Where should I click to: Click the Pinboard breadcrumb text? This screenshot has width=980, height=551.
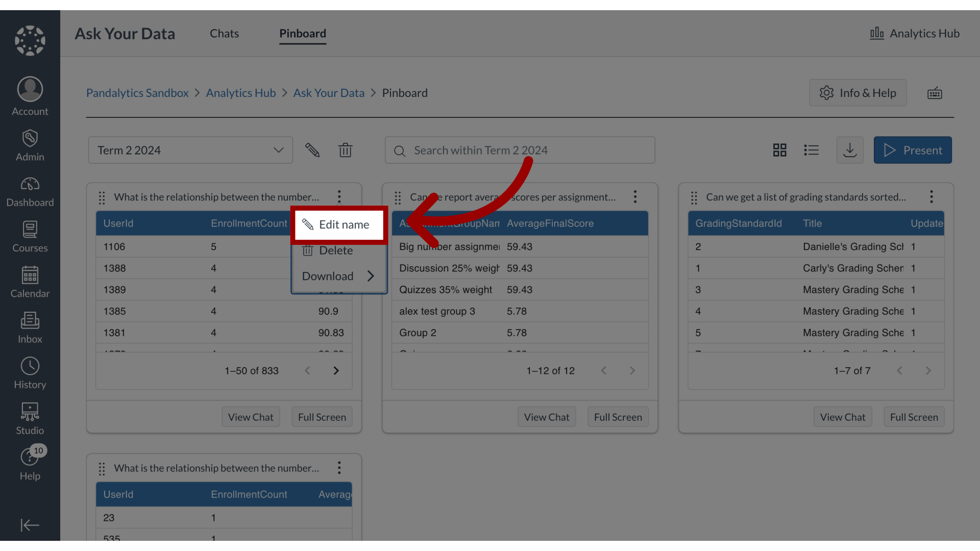405,93
